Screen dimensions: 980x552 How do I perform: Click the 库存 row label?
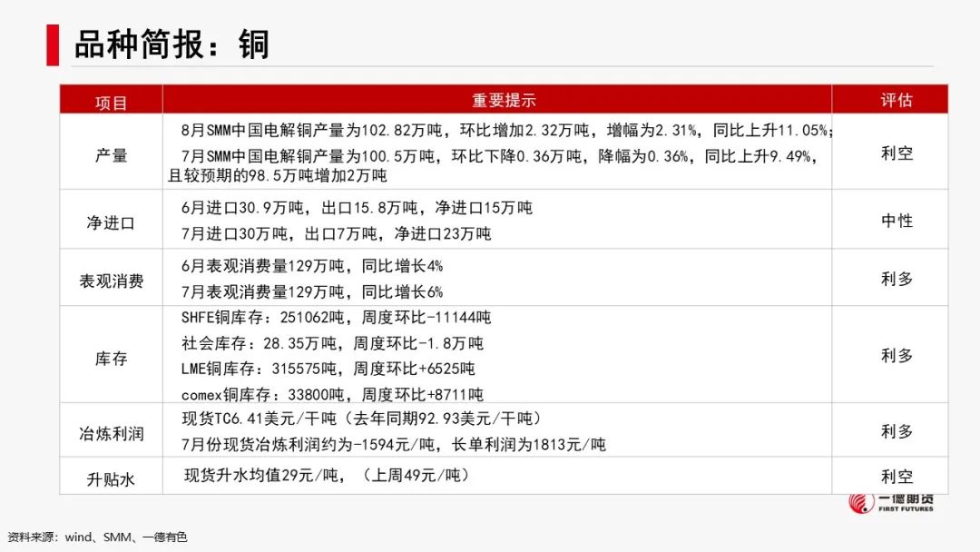point(110,356)
